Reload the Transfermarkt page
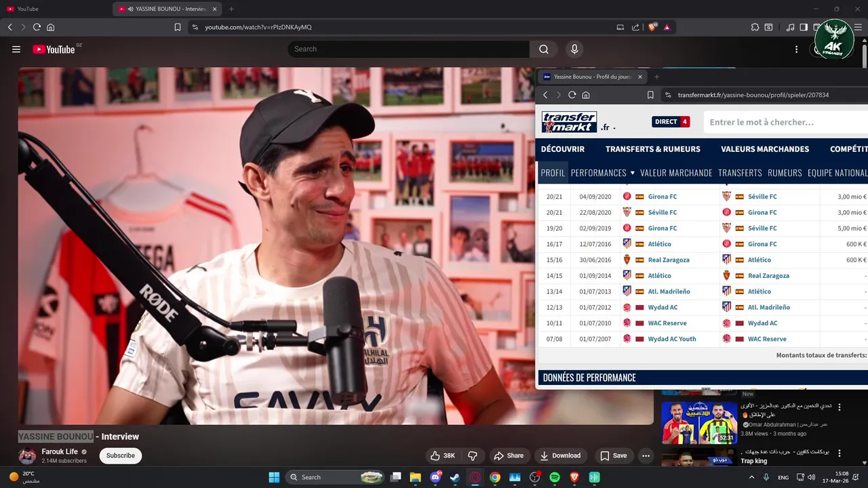The height and width of the screenshot is (488, 868). (572, 95)
